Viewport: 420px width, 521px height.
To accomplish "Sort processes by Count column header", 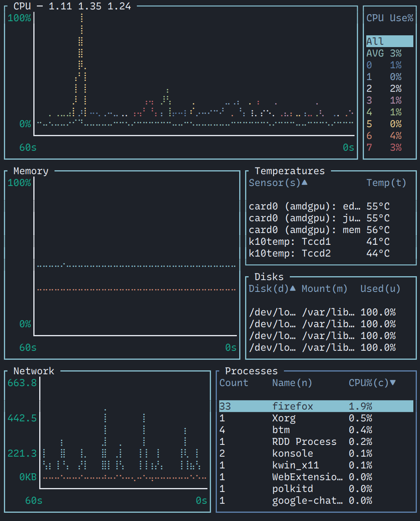I will click(234, 383).
